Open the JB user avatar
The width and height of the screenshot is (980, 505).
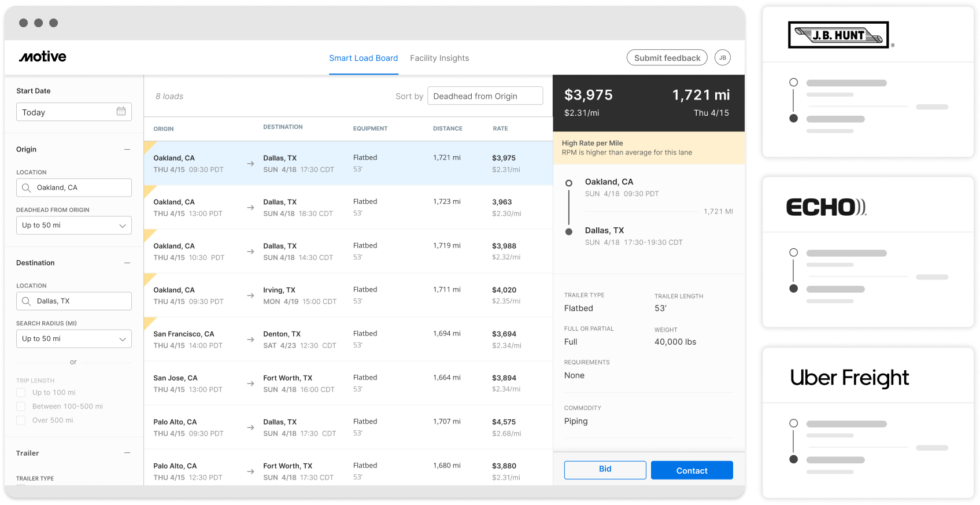[x=722, y=58]
